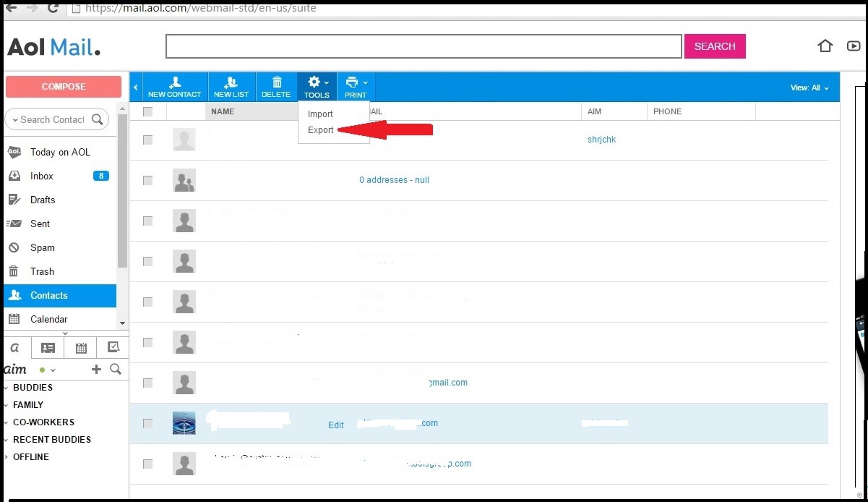Click the Delete trash toolbar icon
Screen dimensions: 868x502
point(276,87)
